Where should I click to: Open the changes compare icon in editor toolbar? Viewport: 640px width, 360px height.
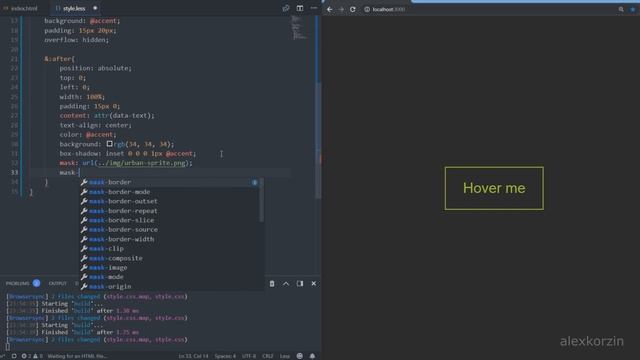(286, 8)
